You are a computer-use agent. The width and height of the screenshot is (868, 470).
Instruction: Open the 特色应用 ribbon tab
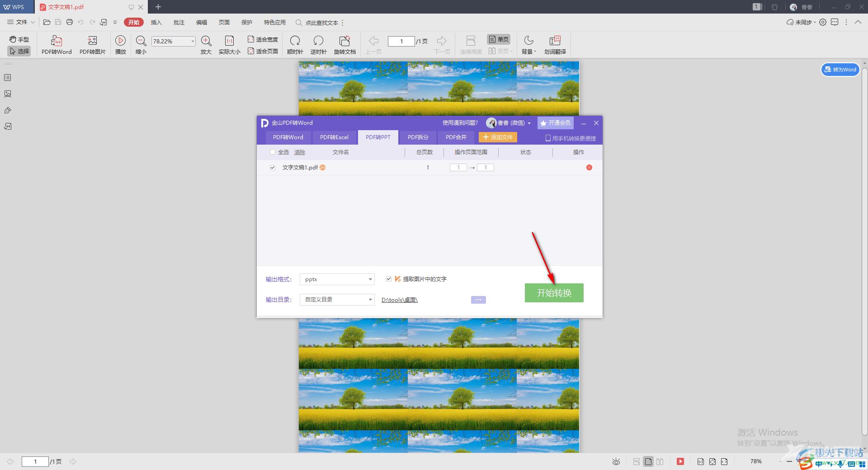click(x=275, y=22)
